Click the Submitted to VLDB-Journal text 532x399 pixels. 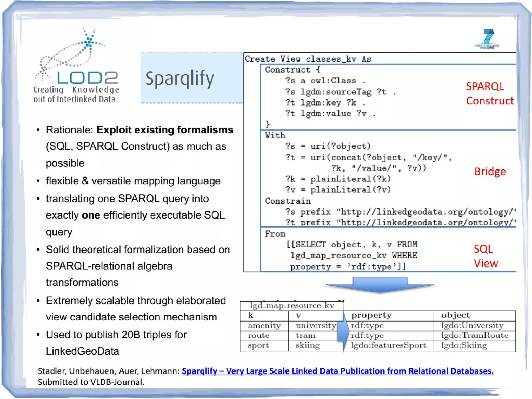pos(91,382)
